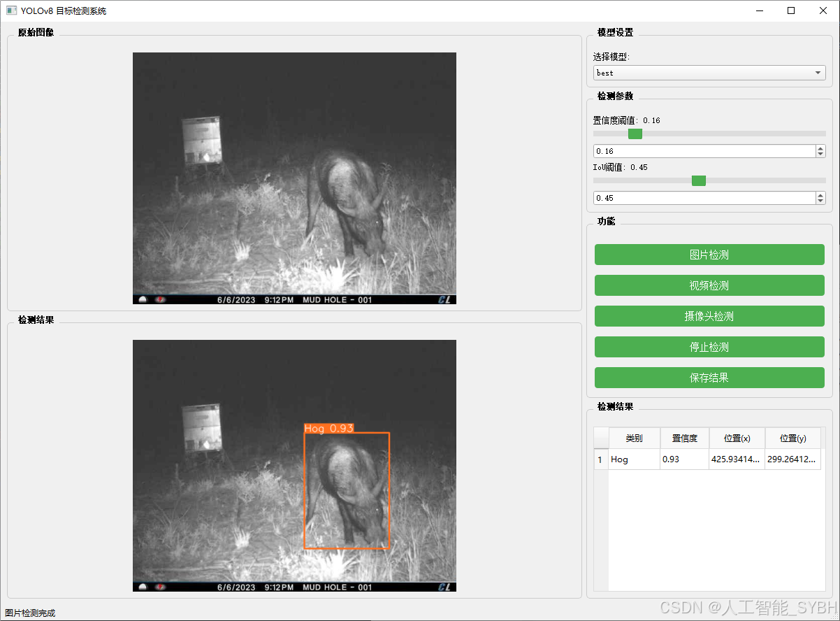Decrease IoU threshold with spinbox down arrow
Screen dimensions: 840x621
(820, 201)
